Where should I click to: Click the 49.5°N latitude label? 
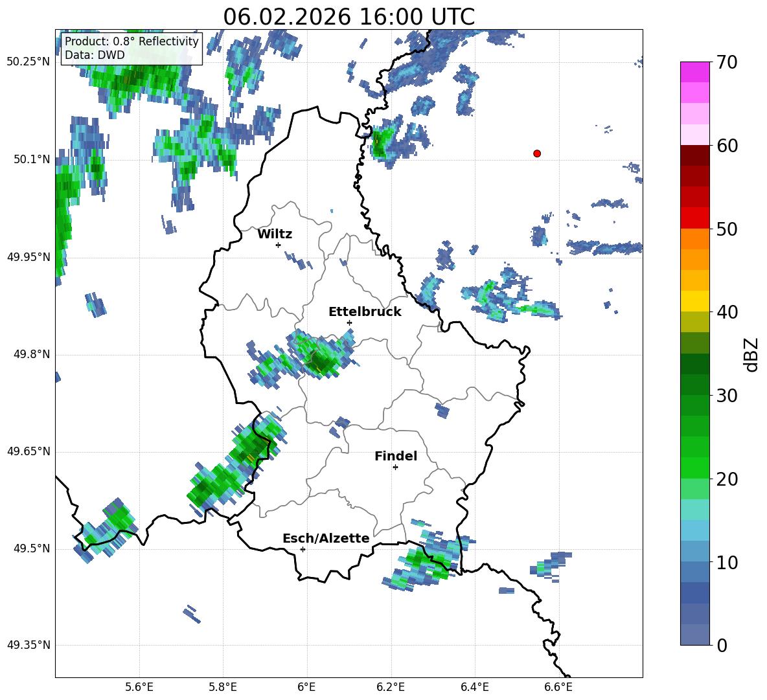(x=32, y=548)
